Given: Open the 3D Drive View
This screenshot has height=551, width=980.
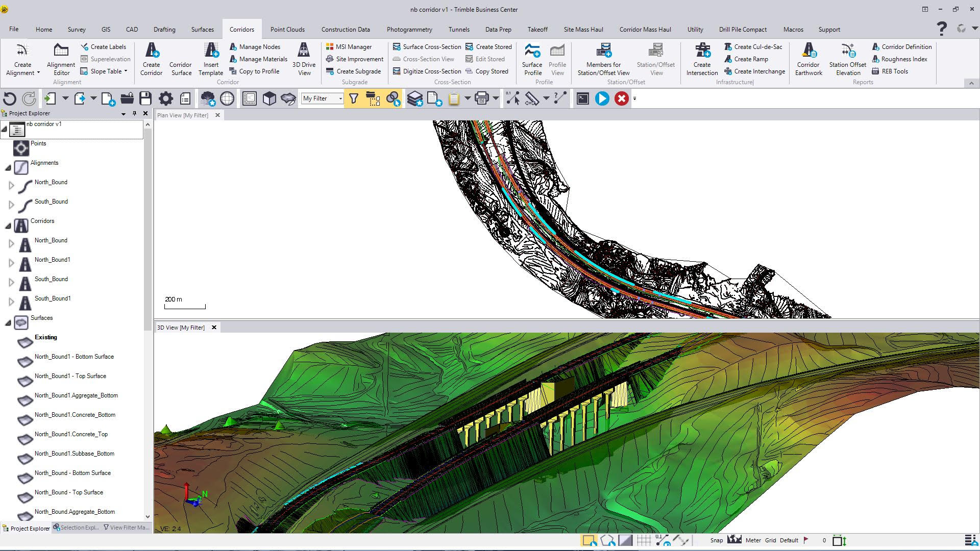Looking at the screenshot, I should tap(304, 59).
